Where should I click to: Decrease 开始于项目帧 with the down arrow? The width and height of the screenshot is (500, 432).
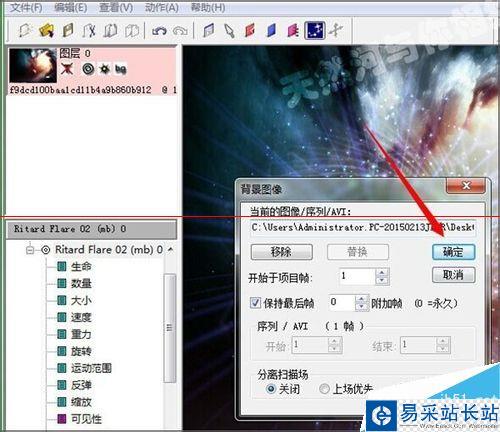click(382, 281)
